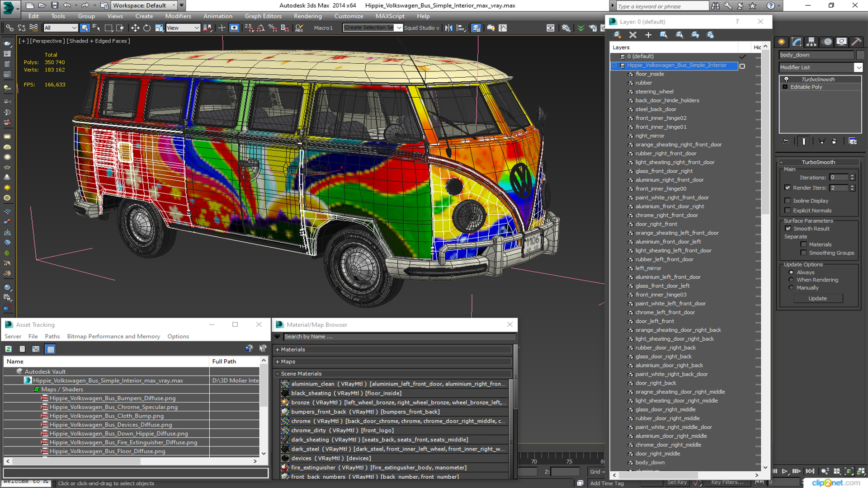Toggle TurboSmooth modifier lightbulb visibility
Screen dimensions: 868x488
click(x=786, y=80)
